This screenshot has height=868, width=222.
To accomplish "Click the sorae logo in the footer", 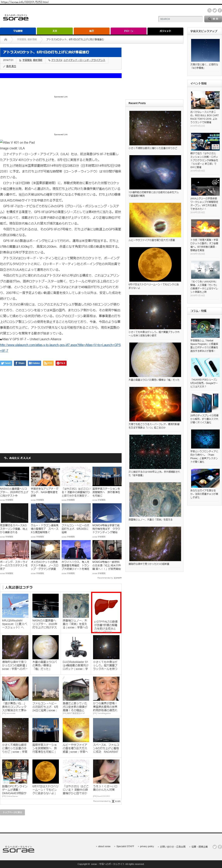I will [x=19, y=849].
